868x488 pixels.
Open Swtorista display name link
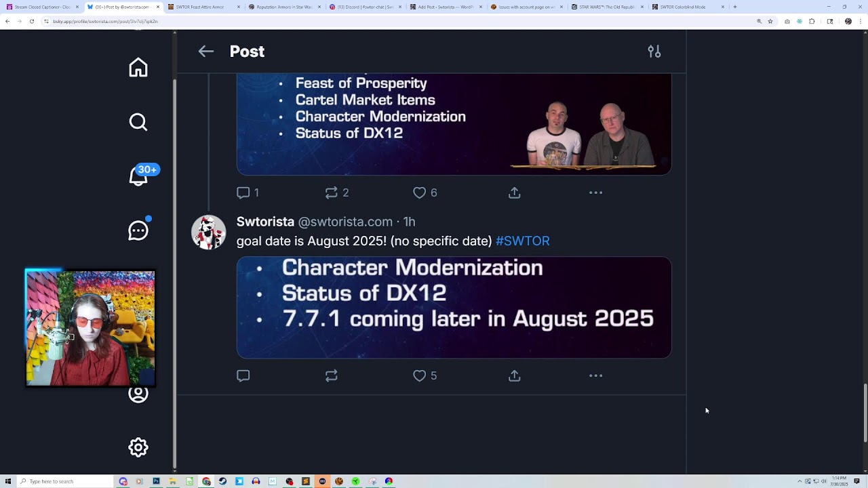pos(265,222)
